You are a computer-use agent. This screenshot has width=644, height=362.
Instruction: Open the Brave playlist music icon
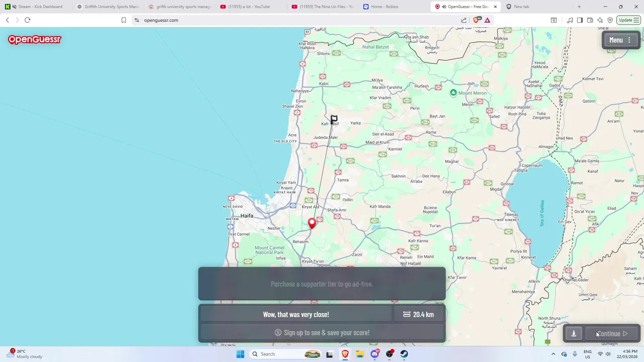tap(570, 20)
